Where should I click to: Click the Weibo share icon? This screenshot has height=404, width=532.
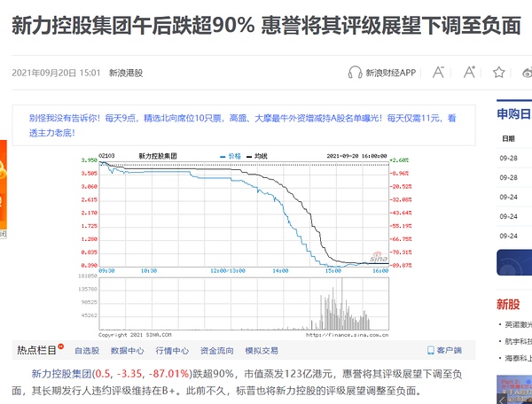[x=526, y=73]
